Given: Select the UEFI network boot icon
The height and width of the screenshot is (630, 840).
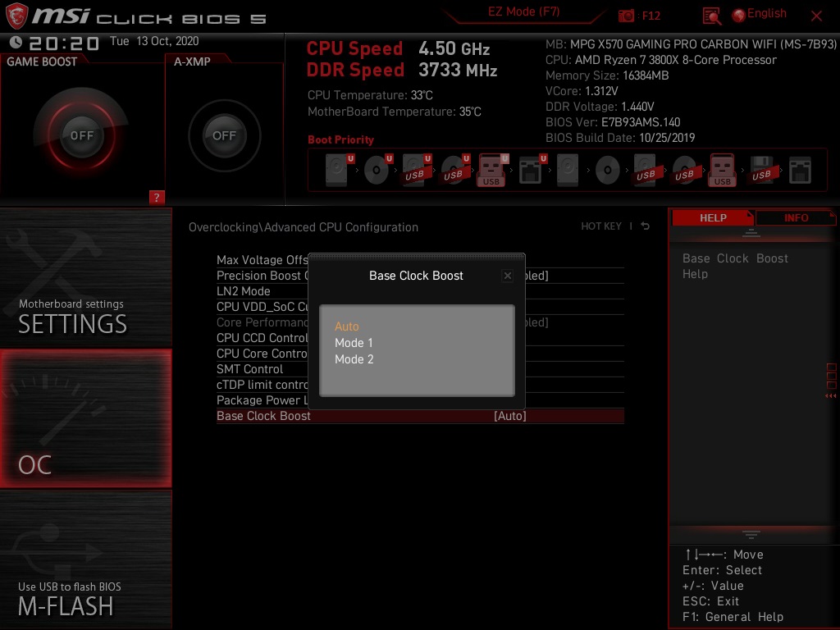Looking at the screenshot, I should pos(532,170).
